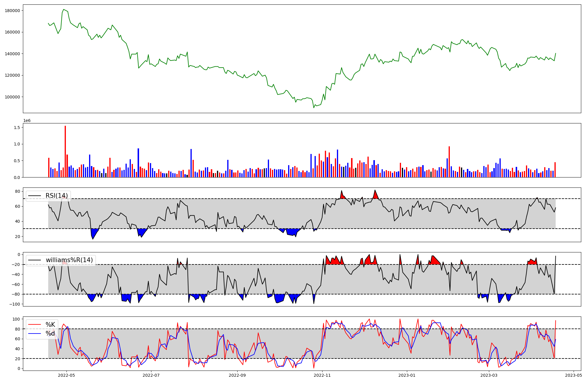Select the 2022-05 date tick label
The height and width of the screenshot is (382, 588).
(x=66, y=375)
